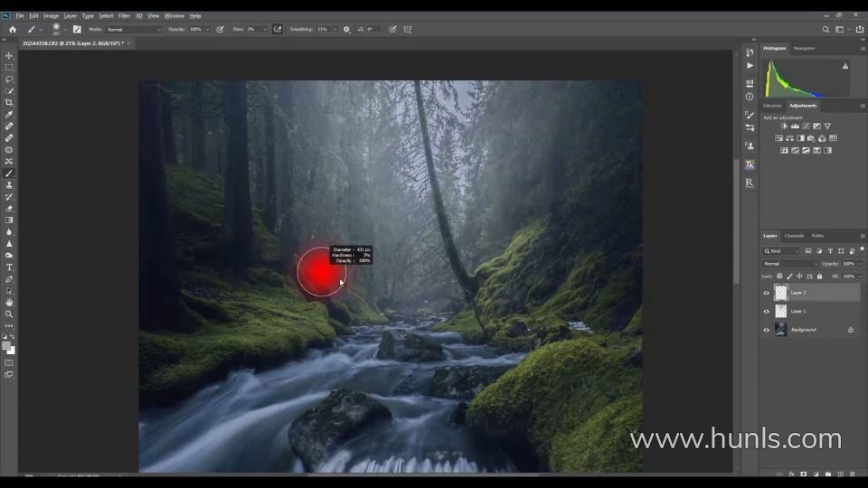
Task: Expand the layer Kind filter dropdown
Action: pyautogui.click(x=783, y=250)
